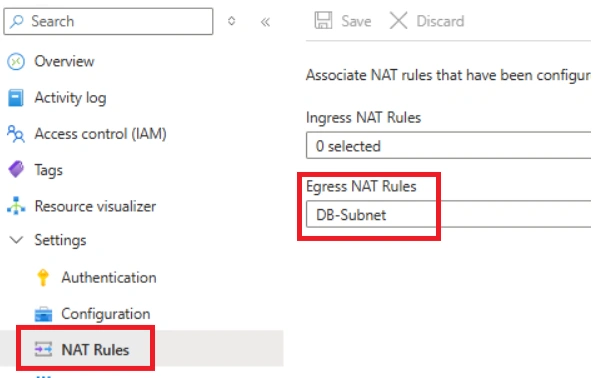Click the Configuration toolbox icon
The height and width of the screenshot is (378, 596).
click(x=43, y=314)
